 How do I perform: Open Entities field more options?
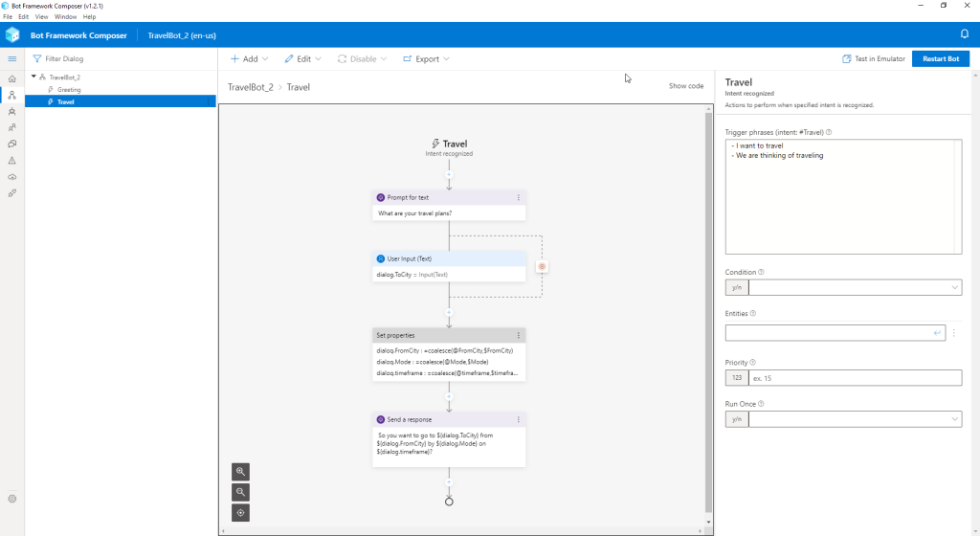(x=954, y=333)
